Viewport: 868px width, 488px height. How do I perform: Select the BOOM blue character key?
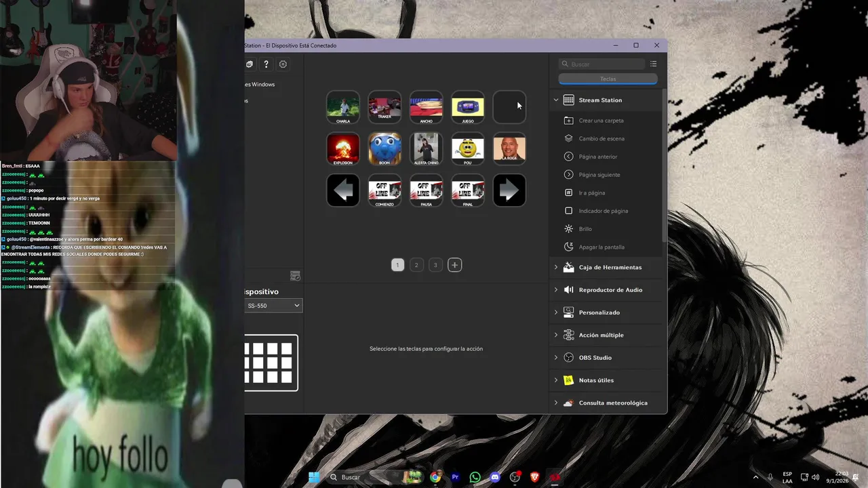[384, 148]
